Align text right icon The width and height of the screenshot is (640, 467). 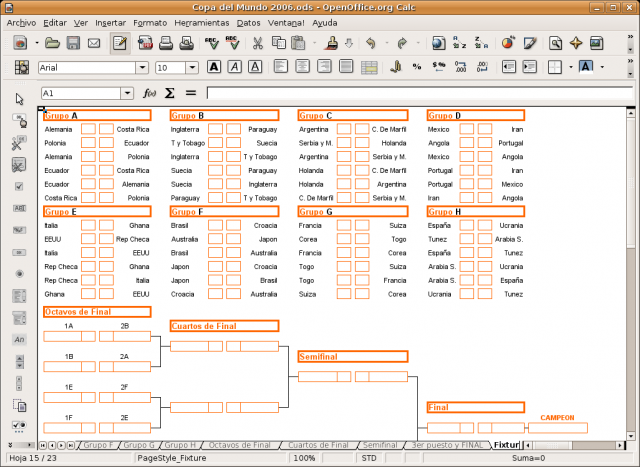coord(324,67)
